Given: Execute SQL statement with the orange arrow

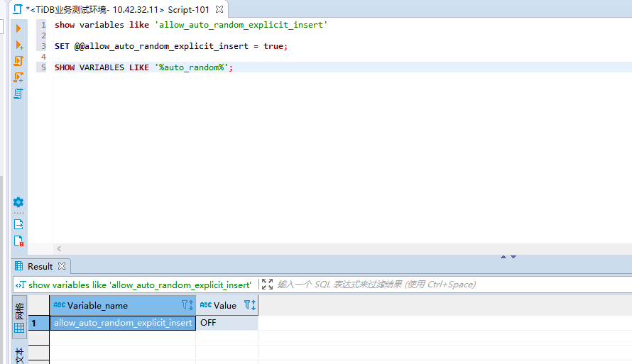Looking at the screenshot, I should click(x=18, y=28).
